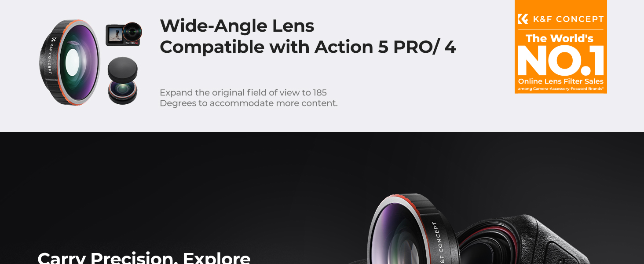Click the big 'NO.1' badge text
644x264 pixels.
(561, 60)
